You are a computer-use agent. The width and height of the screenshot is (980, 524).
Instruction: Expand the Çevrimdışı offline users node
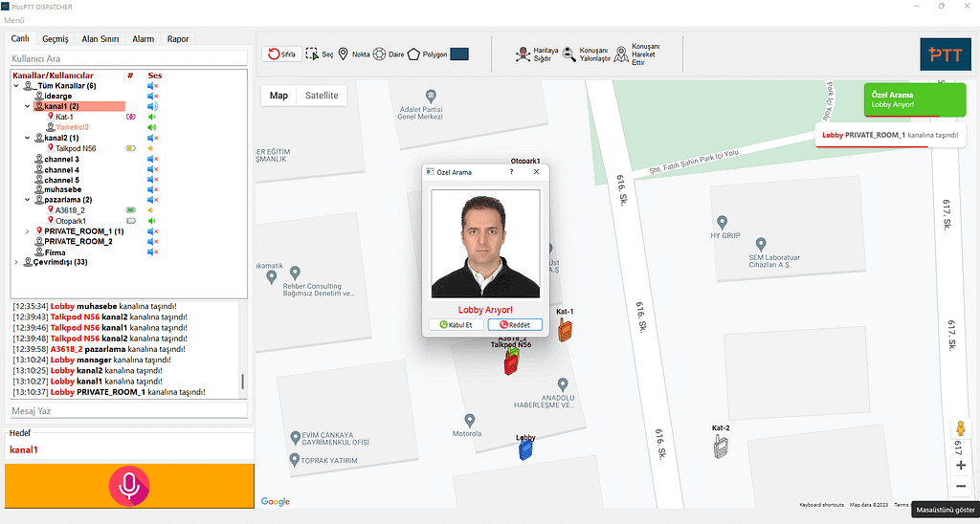click(x=15, y=262)
